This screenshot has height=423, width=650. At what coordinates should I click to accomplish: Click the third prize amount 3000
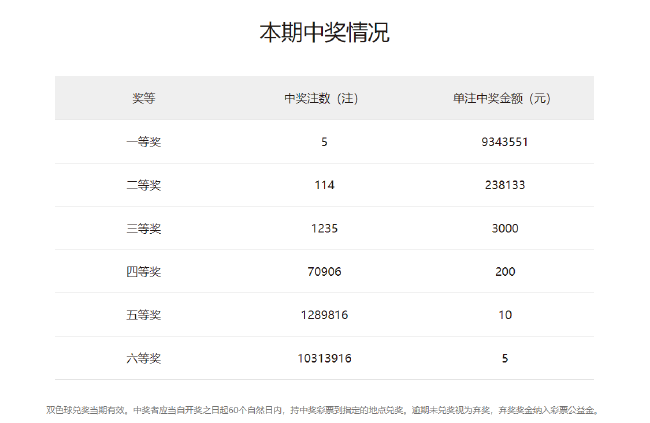tap(504, 228)
